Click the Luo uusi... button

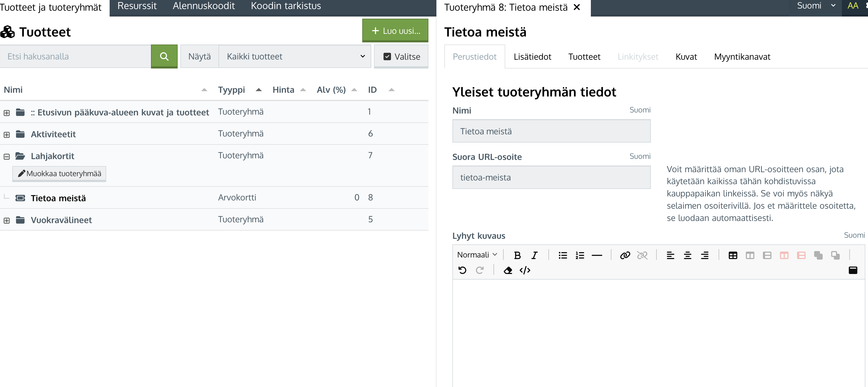[395, 31]
